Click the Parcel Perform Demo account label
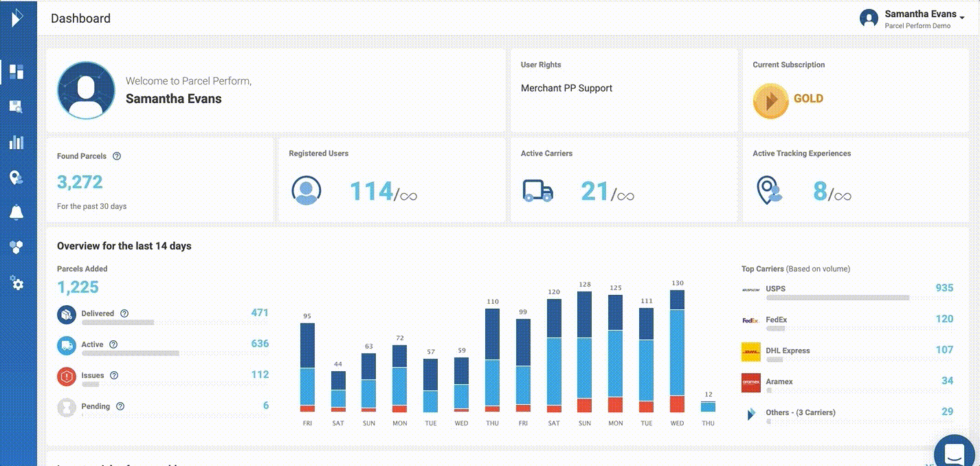Viewport: 980px width, 466px height. 917,26
